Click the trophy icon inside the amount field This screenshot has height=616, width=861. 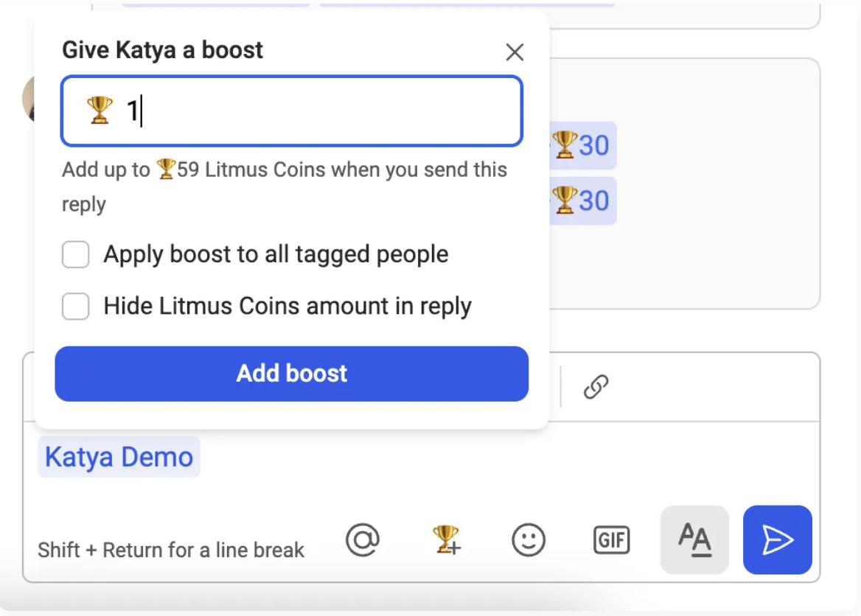tap(100, 111)
